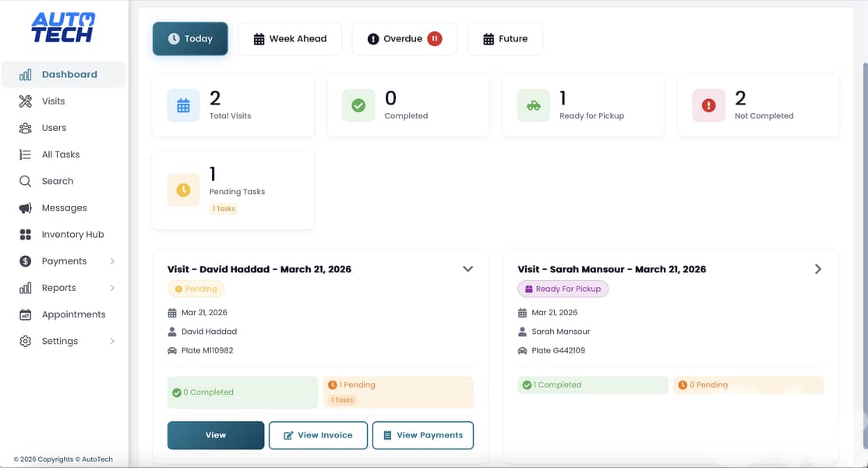Open the Visits section from the sidebar
Screen dimensions: 868x468
[x=52, y=101]
